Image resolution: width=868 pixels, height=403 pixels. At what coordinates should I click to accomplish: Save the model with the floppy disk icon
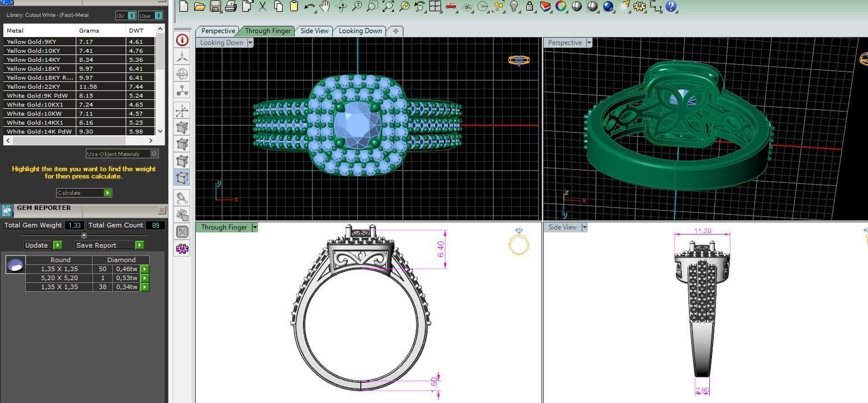tap(215, 7)
